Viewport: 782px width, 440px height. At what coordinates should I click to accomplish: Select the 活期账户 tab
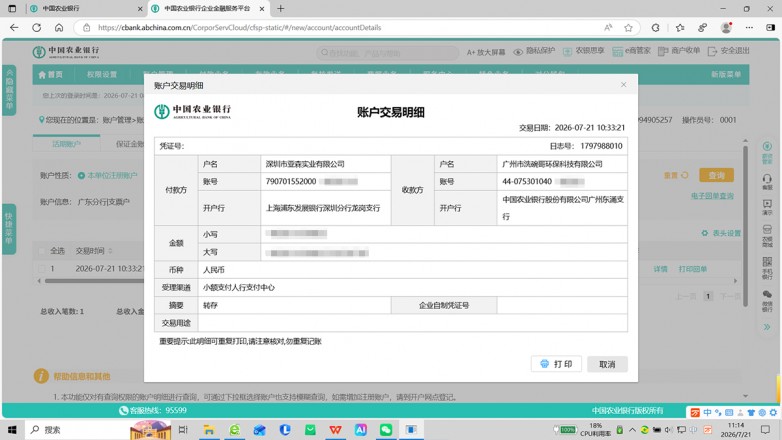[x=66, y=144]
